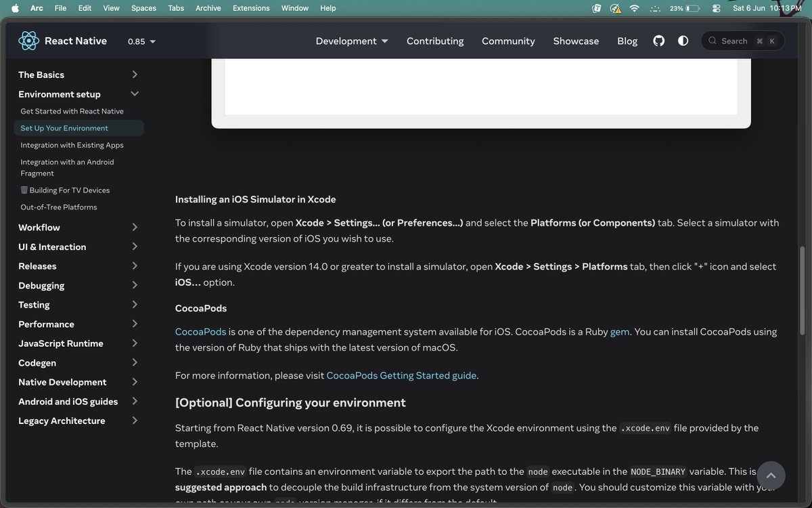Click the battery status icon
This screenshot has height=508, width=812.
693,8
